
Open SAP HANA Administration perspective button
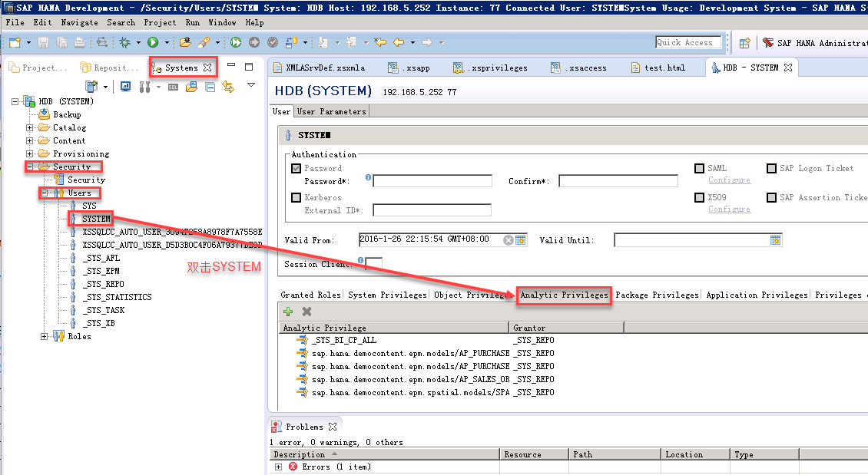point(814,43)
